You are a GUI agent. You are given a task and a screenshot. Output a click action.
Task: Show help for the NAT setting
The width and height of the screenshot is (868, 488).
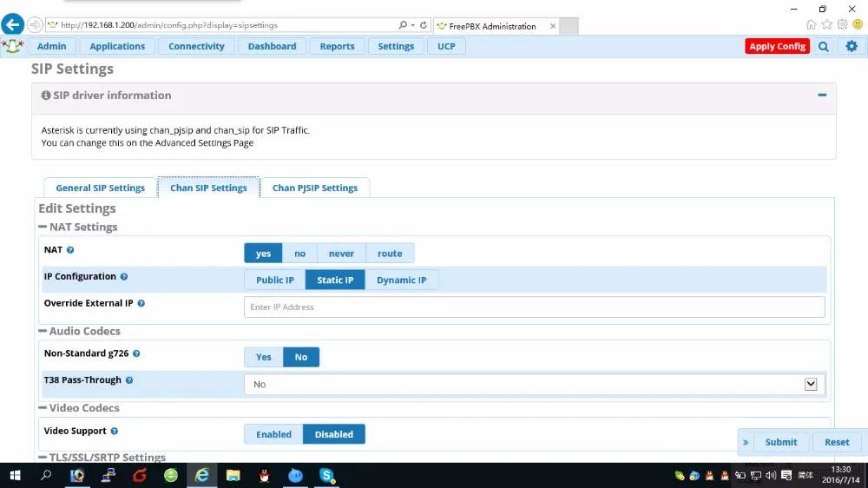(x=70, y=250)
